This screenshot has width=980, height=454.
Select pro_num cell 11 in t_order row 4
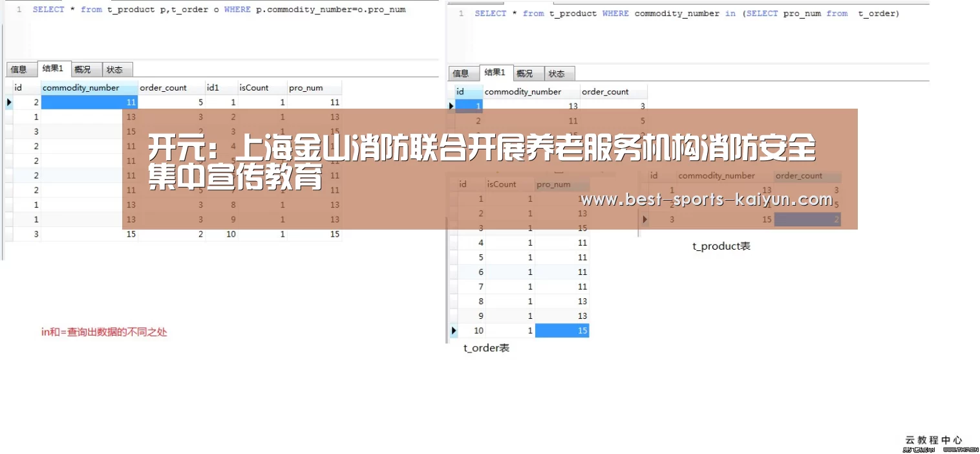tap(562, 243)
